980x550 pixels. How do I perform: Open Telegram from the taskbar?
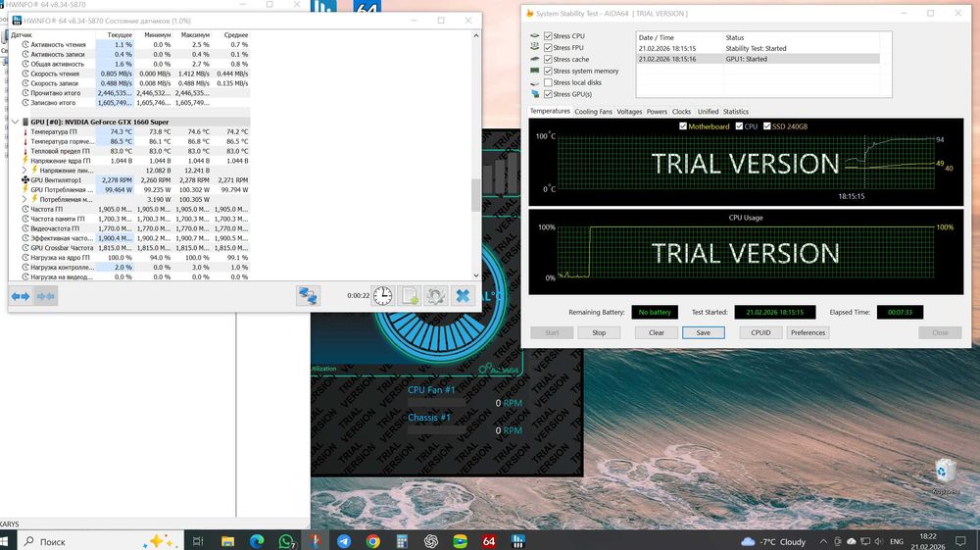point(344,541)
